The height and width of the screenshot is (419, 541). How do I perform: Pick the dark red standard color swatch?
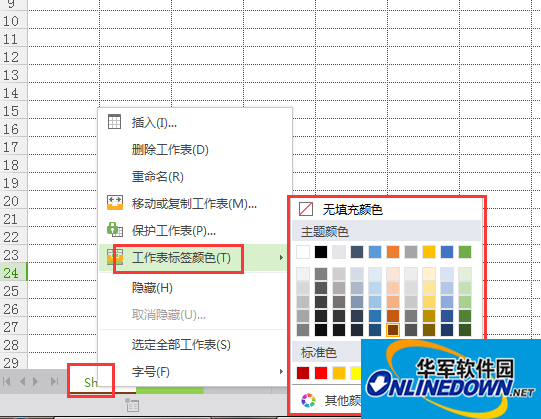[303, 373]
